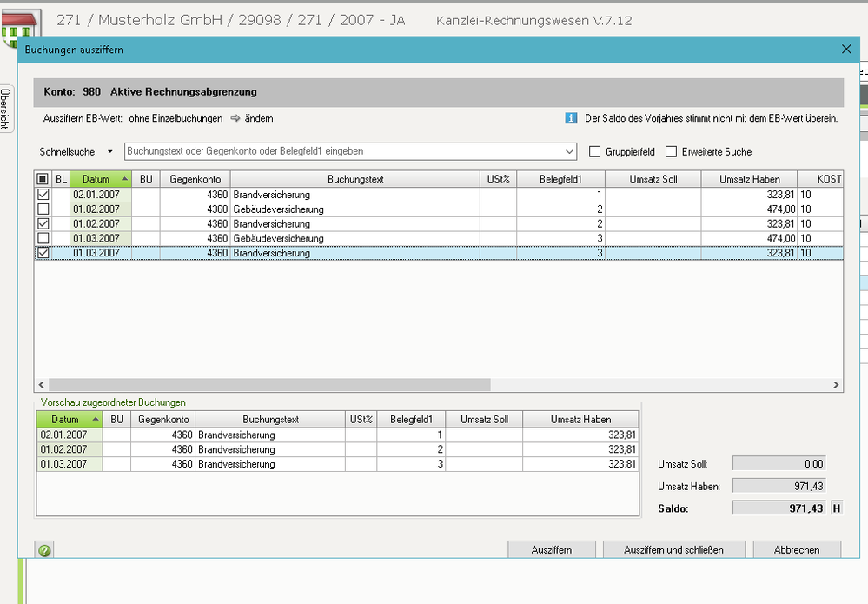Open the help icon at dialog bottom

pyautogui.click(x=45, y=550)
